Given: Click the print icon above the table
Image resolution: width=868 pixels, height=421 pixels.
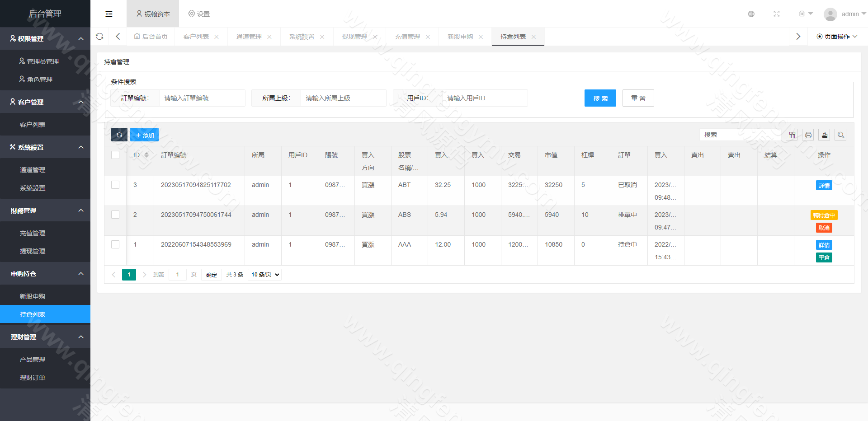Looking at the screenshot, I should (808, 135).
